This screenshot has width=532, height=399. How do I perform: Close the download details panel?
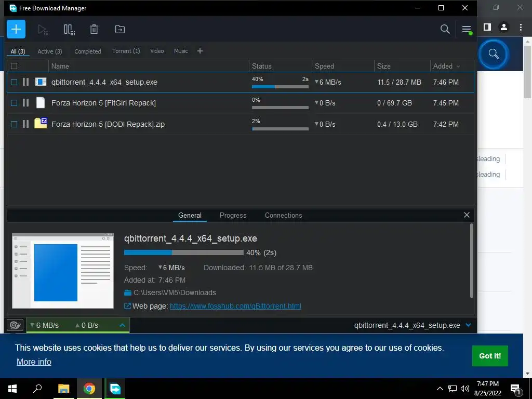coord(467,215)
